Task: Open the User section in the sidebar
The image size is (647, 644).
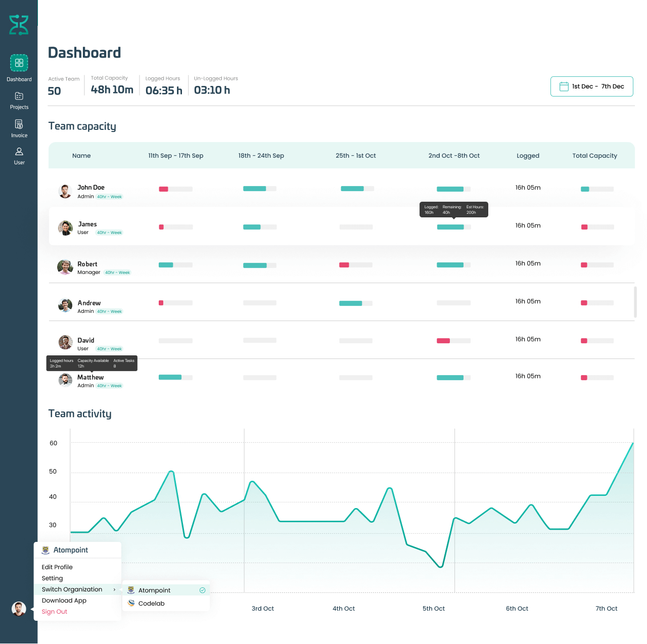Action: coord(19,155)
